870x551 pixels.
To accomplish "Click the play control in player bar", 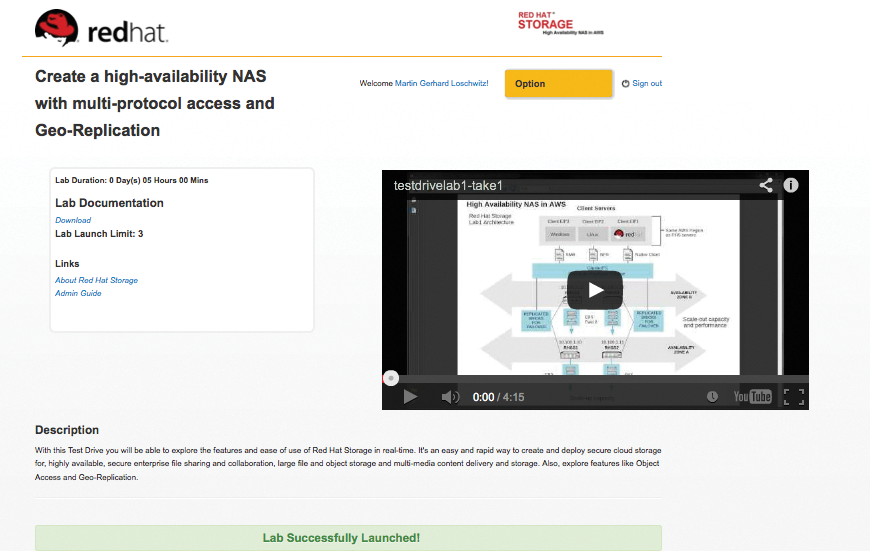I will pos(410,397).
